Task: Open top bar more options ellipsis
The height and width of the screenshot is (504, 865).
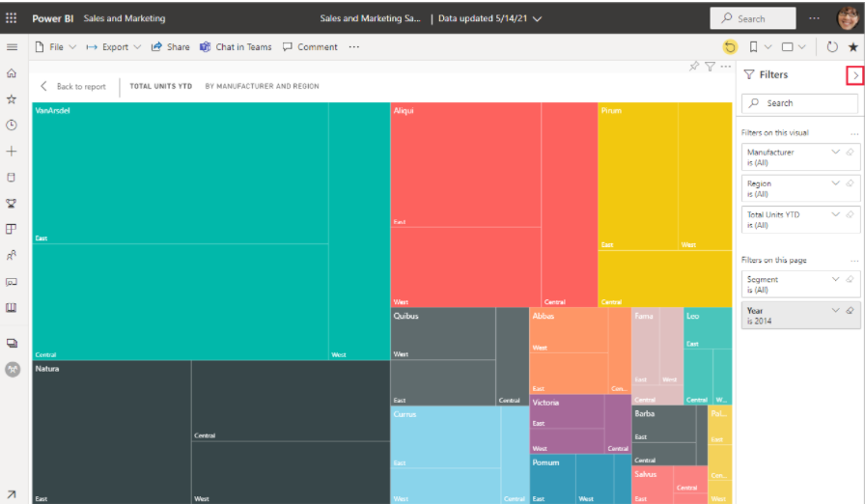Action: (814, 18)
